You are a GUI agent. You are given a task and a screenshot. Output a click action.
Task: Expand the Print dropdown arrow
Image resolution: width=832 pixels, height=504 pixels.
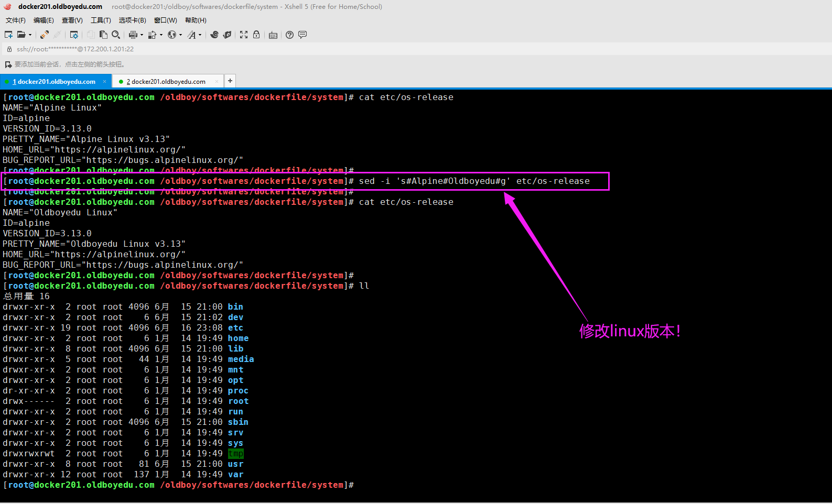pos(142,35)
